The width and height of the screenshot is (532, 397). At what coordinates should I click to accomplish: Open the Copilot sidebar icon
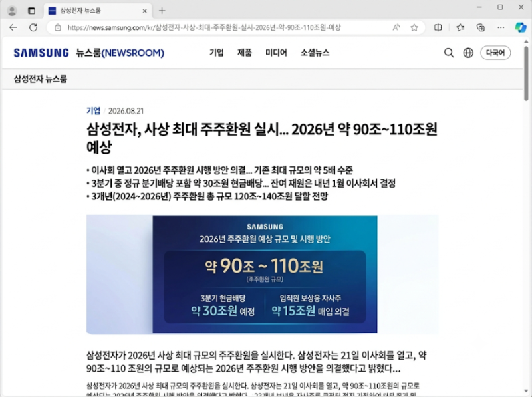pos(521,27)
